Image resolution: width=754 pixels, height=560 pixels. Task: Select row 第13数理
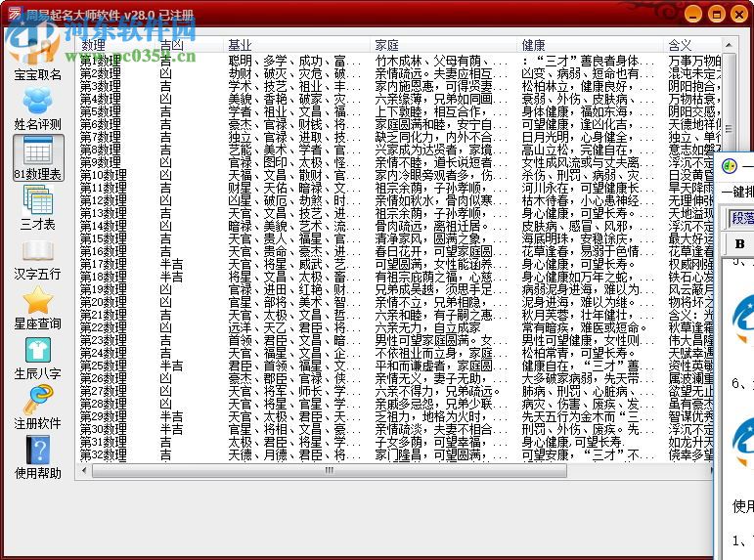[x=395, y=213]
